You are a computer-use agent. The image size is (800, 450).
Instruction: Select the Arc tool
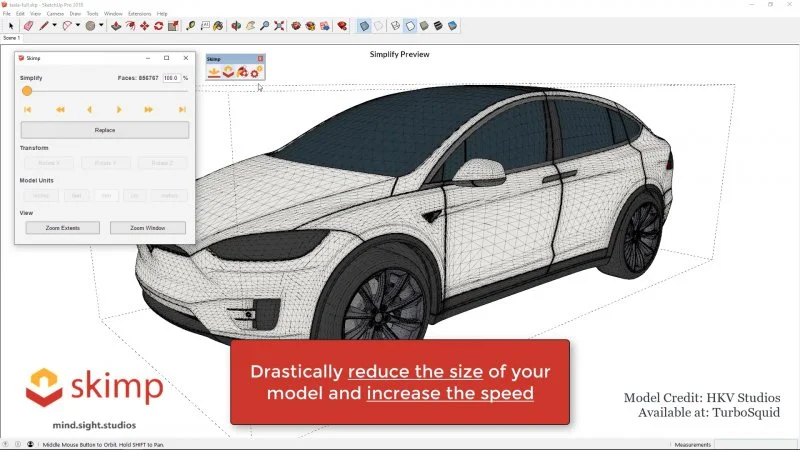coord(67,26)
